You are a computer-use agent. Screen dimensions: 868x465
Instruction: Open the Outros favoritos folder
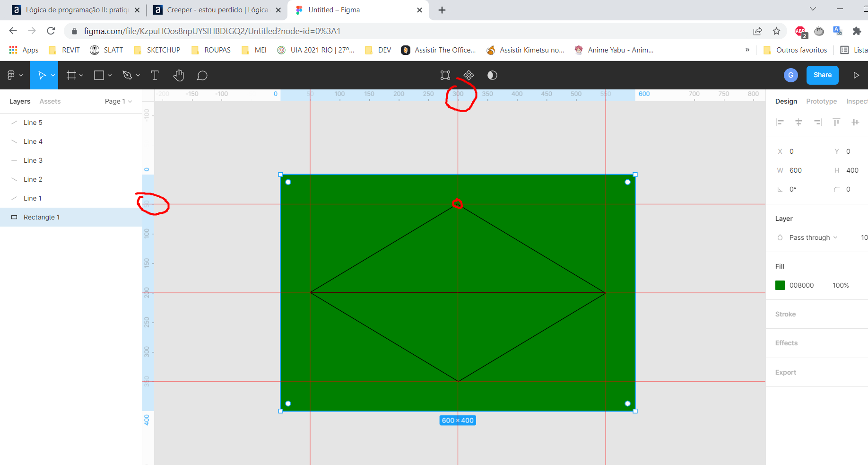click(x=795, y=50)
